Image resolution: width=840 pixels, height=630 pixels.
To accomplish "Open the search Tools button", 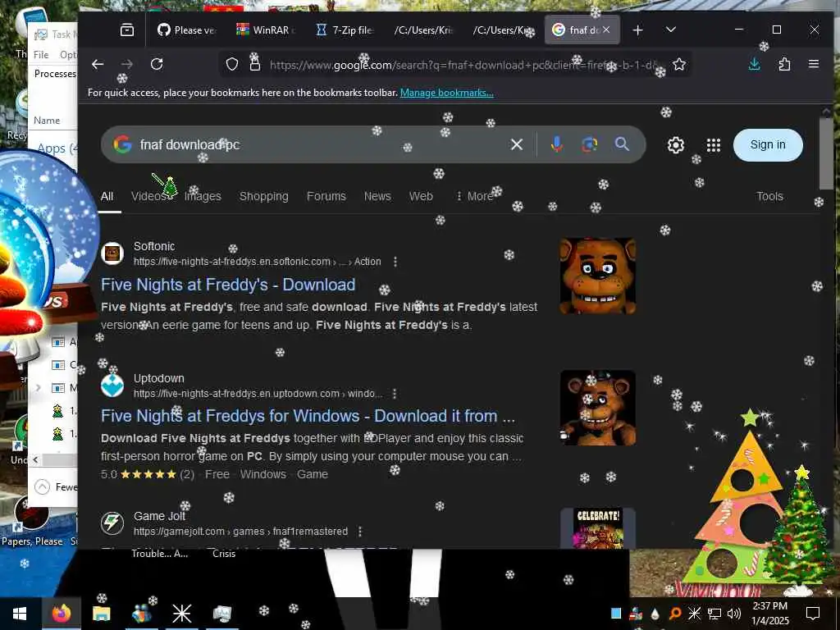I will coord(769,197).
